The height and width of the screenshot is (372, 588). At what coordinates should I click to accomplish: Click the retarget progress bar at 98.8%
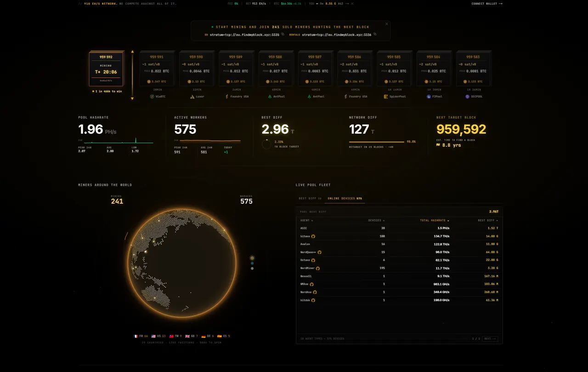[x=377, y=142]
